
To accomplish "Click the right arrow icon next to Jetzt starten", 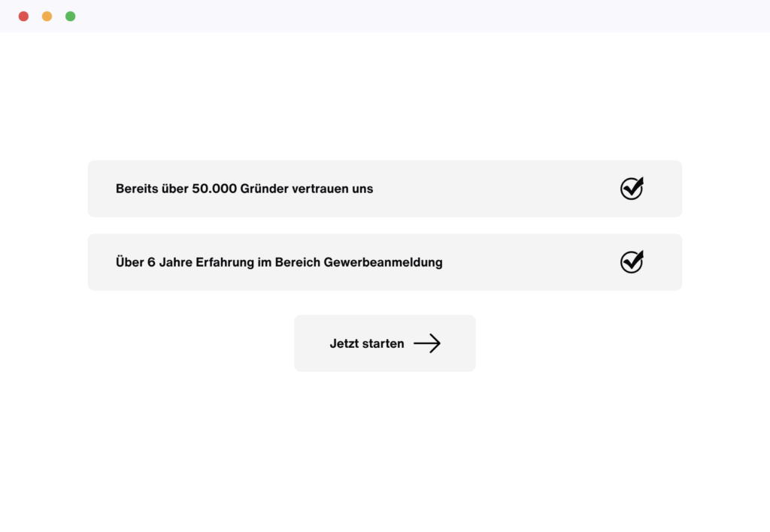I will [x=427, y=343].
